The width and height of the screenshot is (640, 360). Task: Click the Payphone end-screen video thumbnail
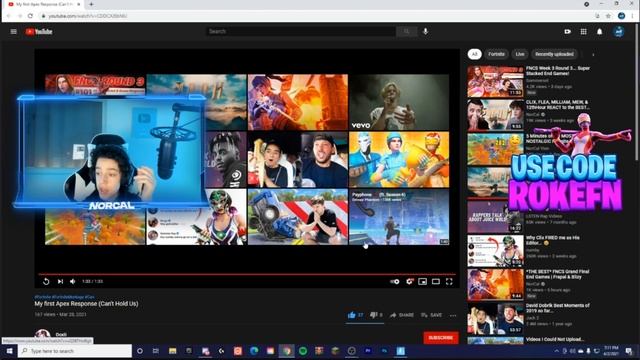[x=399, y=217]
